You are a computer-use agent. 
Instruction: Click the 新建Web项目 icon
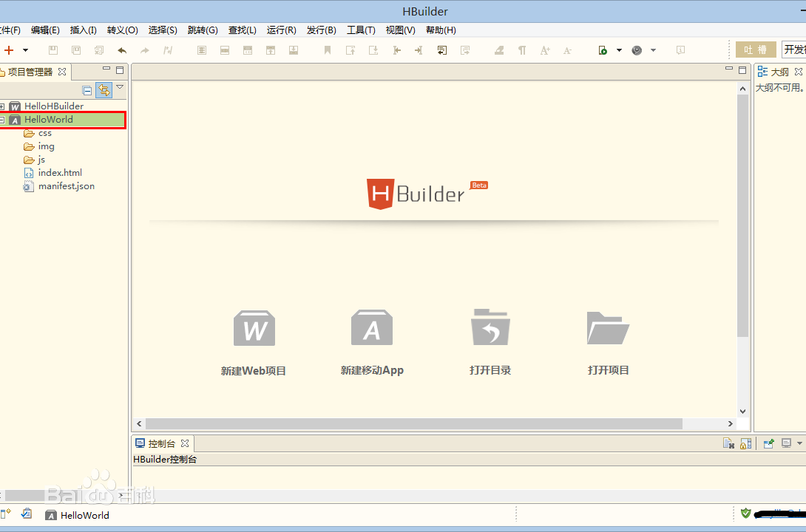254,327
